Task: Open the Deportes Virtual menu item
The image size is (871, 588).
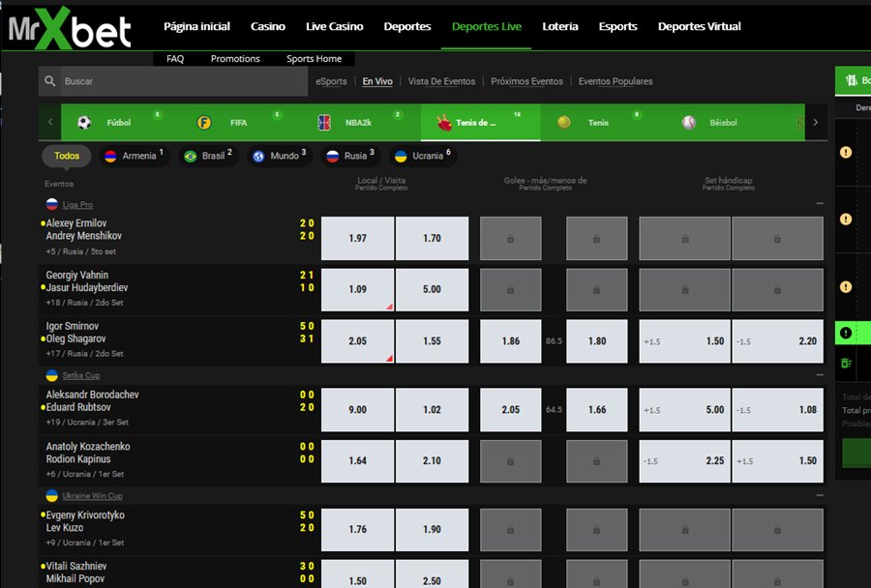Action: tap(700, 26)
